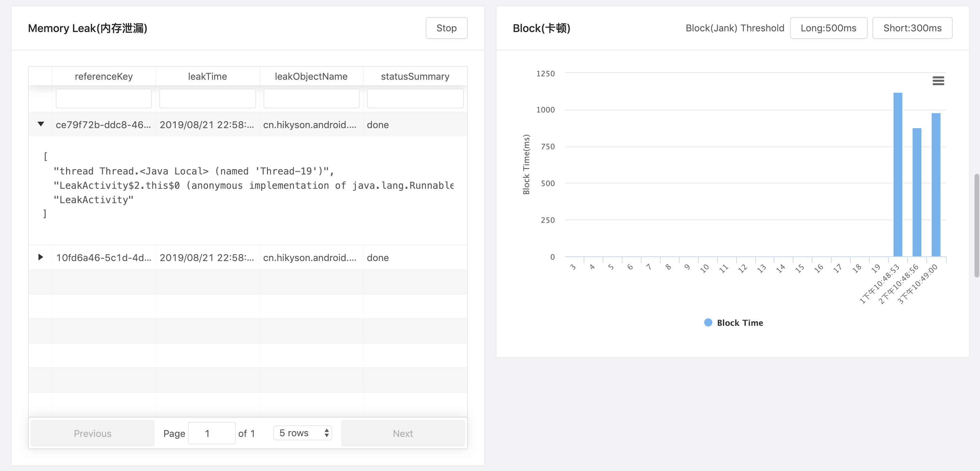
Task: Click the leakTime filter box
Action: click(207, 98)
